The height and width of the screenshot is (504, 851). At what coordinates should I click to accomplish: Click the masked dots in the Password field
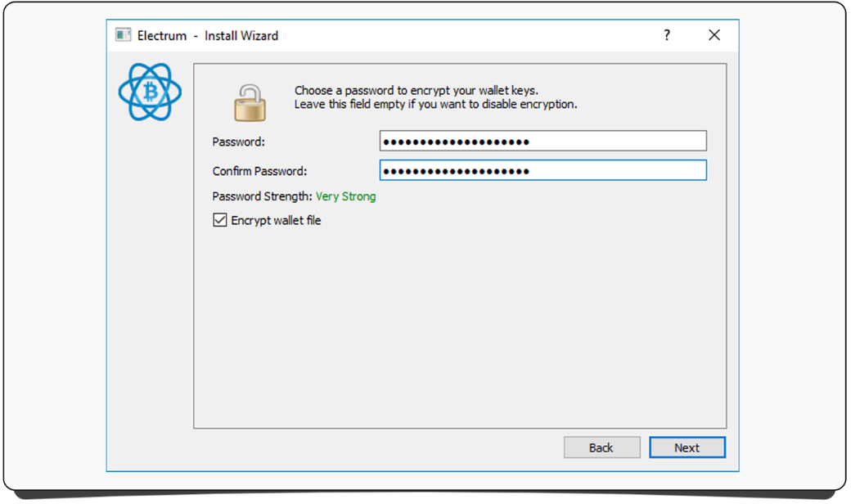click(x=456, y=142)
